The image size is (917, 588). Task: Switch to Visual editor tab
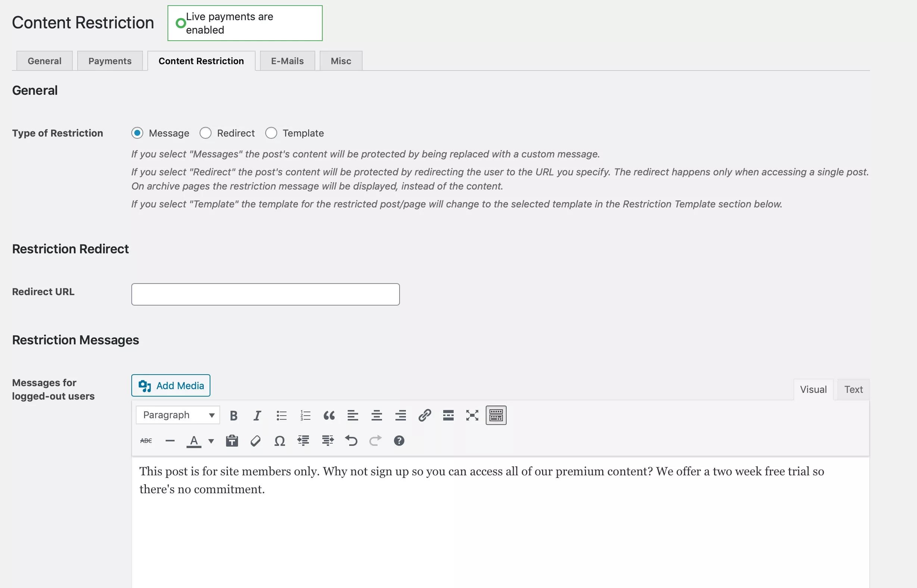point(813,389)
